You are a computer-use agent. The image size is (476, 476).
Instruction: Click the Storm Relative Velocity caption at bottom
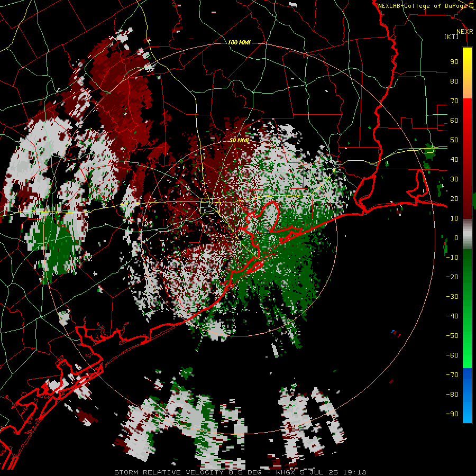[x=240, y=472]
